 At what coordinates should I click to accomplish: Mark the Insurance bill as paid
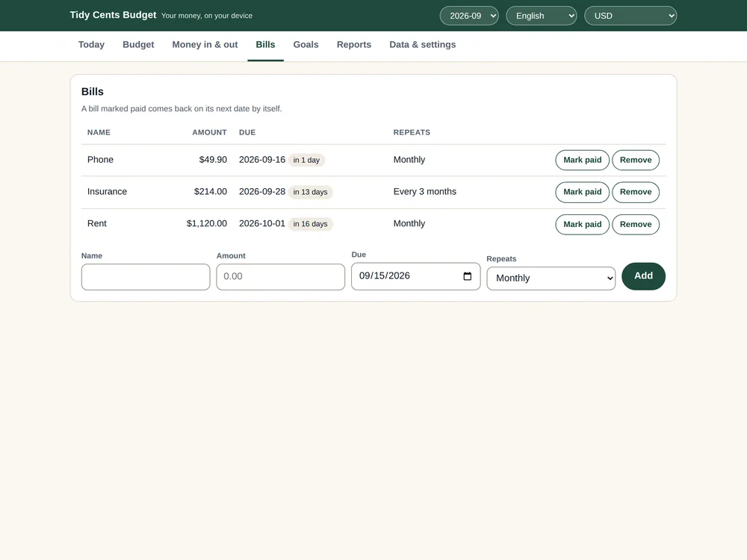582,192
